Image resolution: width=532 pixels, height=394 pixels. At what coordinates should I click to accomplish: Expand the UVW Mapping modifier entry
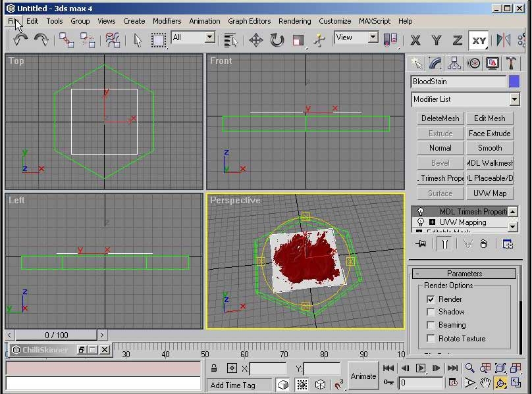click(x=432, y=222)
